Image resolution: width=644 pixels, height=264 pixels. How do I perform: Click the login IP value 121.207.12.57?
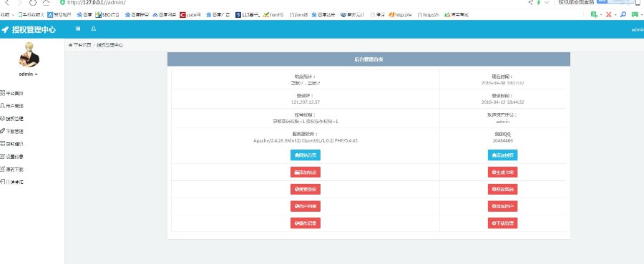pos(305,102)
